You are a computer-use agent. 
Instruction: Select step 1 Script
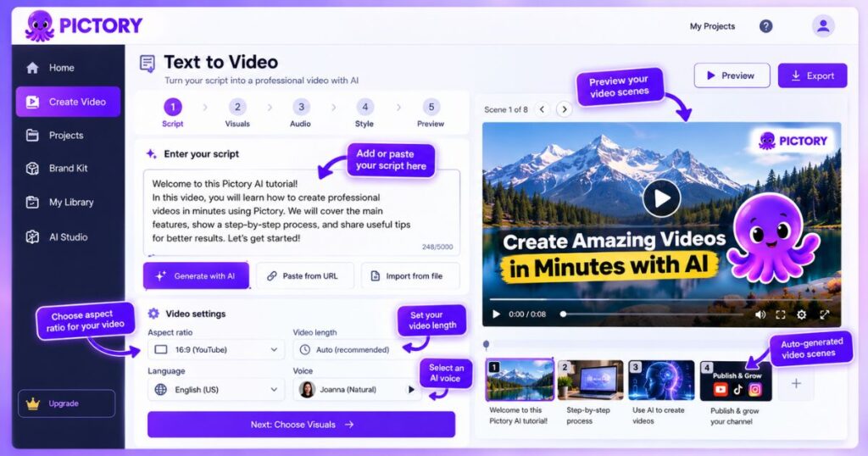point(172,113)
